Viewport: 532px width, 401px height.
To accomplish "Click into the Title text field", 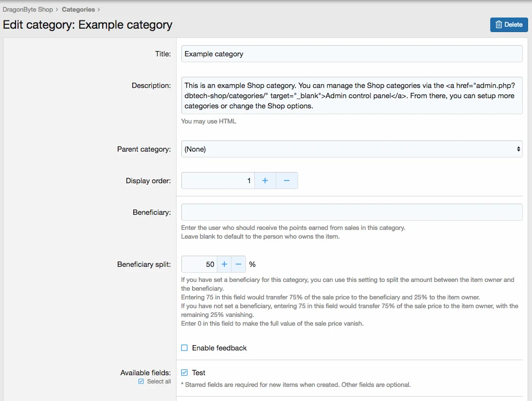I will (352, 54).
